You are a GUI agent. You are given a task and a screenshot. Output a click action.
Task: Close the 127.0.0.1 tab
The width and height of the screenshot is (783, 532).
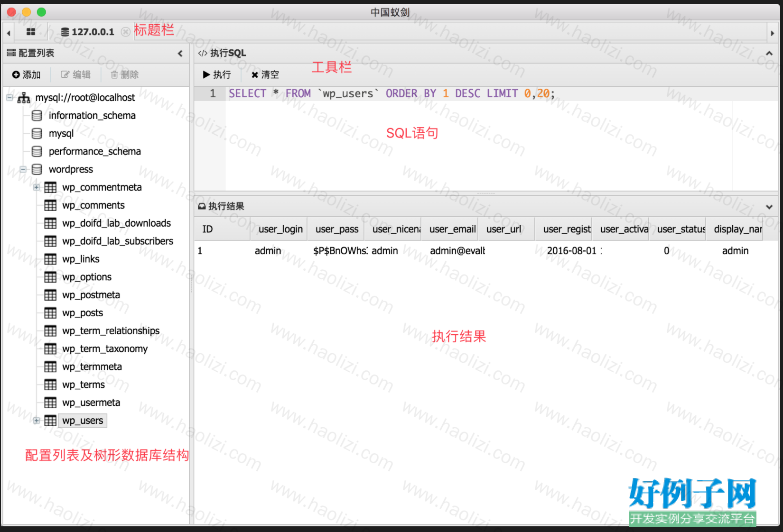[125, 32]
